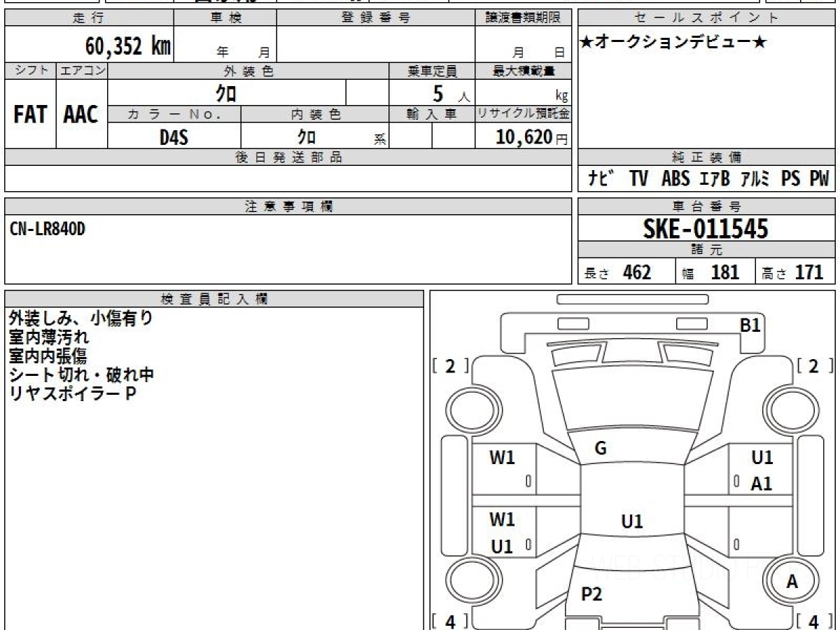Click the P2 mark on the rear glass
This screenshot has height=630, width=840.
pos(591,594)
